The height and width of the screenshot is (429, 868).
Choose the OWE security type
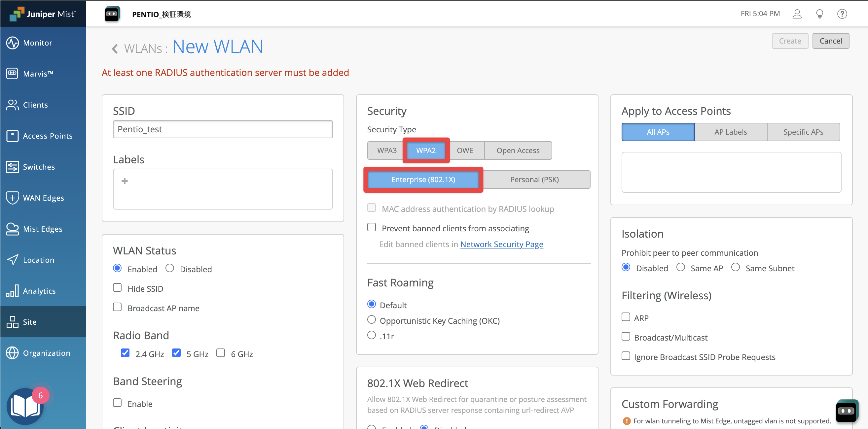click(465, 150)
